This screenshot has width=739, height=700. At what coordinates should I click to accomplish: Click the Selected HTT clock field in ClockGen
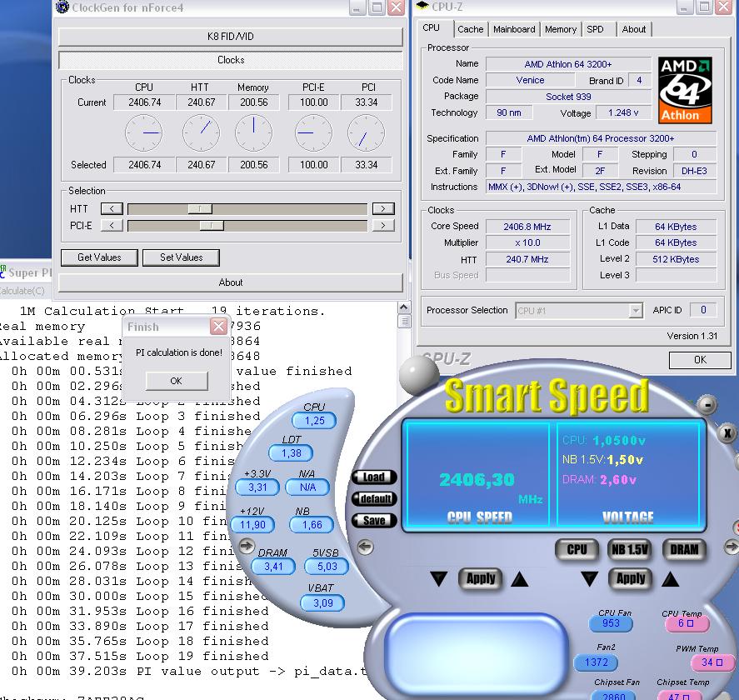pos(202,164)
